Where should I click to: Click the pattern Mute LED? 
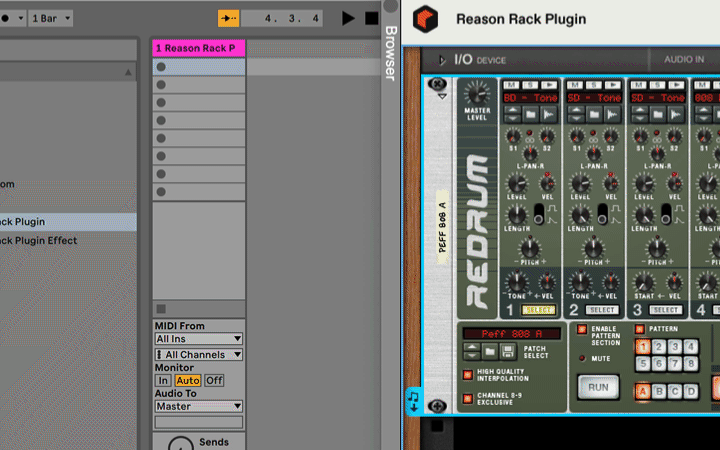click(x=582, y=358)
